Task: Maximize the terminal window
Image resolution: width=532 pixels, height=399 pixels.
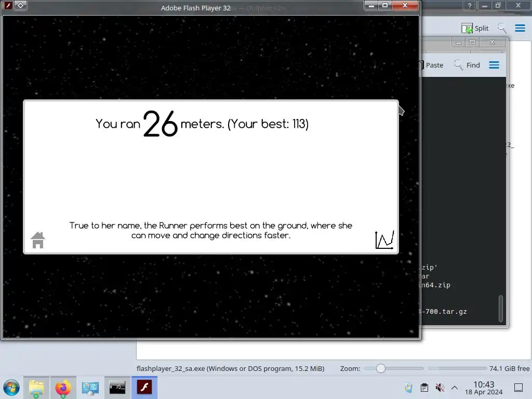Action: pyautogui.click(x=472, y=43)
